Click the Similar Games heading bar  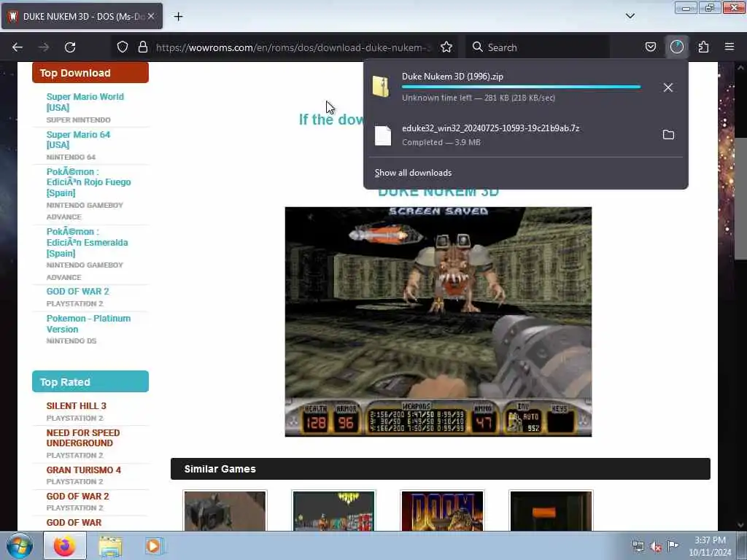pos(440,469)
